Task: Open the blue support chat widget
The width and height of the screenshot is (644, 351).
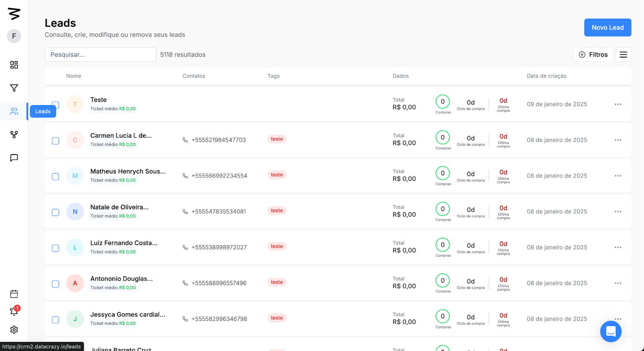Action: 611,331
